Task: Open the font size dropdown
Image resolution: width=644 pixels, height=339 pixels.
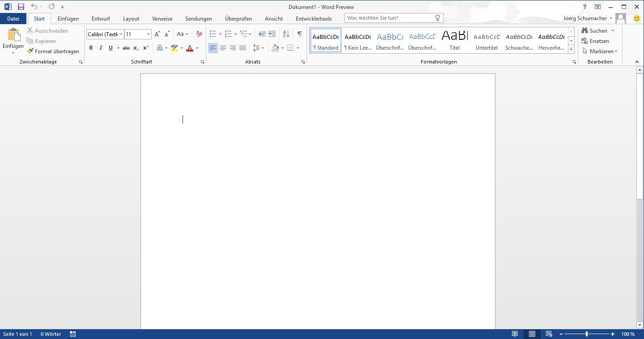Action: tap(148, 34)
